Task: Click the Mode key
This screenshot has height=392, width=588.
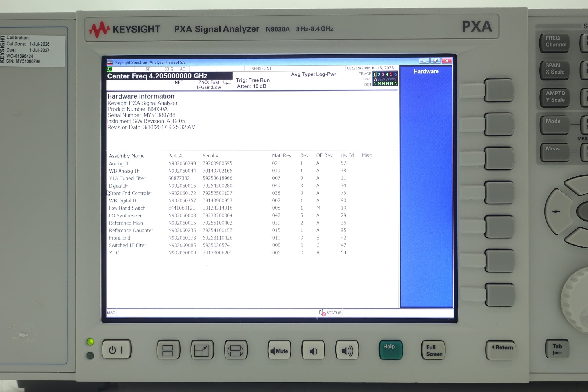Action: (554, 125)
